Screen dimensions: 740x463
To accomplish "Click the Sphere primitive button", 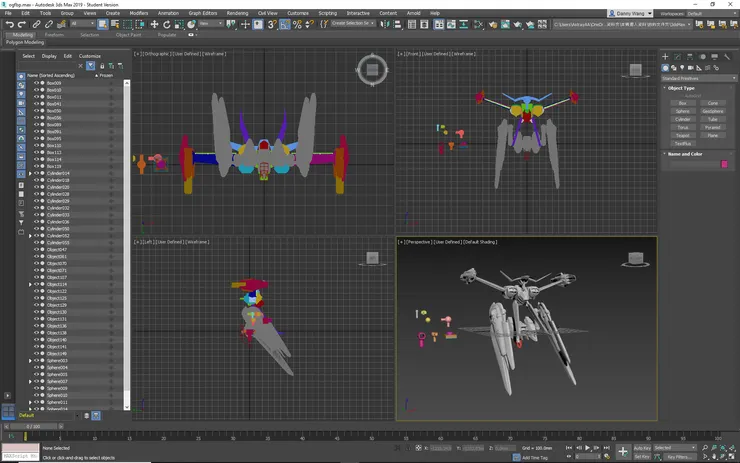I will click(683, 111).
